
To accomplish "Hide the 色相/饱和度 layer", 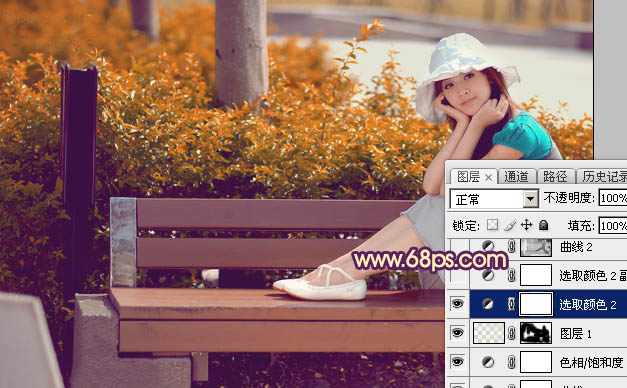I will coord(457,362).
